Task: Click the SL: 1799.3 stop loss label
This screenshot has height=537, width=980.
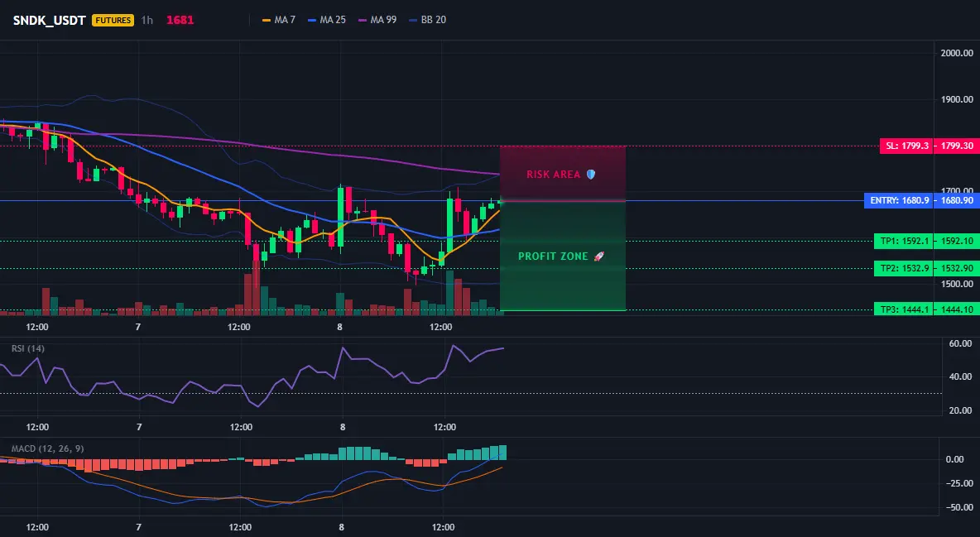Action: (x=907, y=146)
